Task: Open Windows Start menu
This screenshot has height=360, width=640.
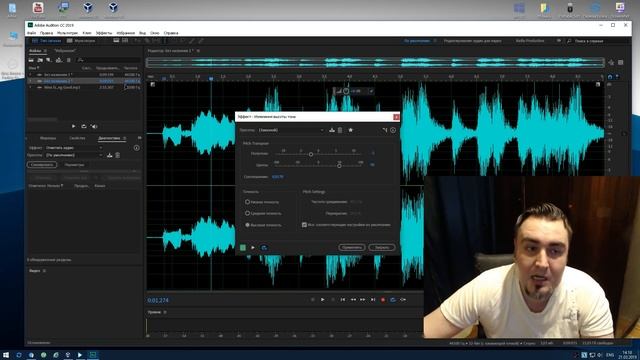Action: 6,355
